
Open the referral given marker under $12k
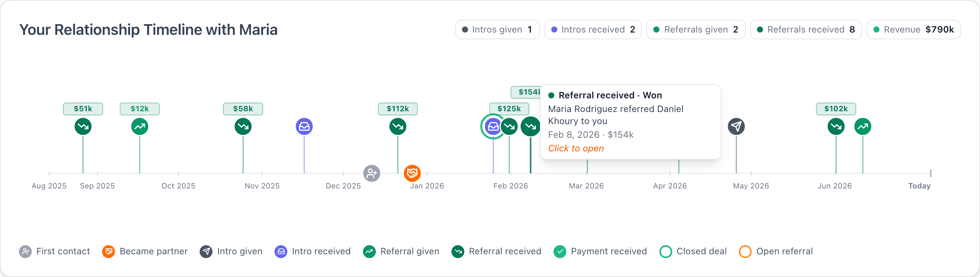tap(140, 126)
